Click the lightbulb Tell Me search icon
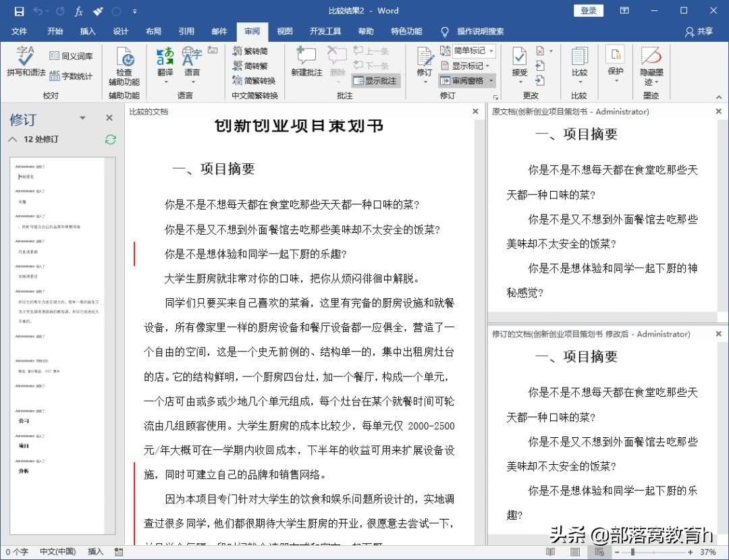The height and width of the screenshot is (560, 729). pyautogui.click(x=445, y=32)
